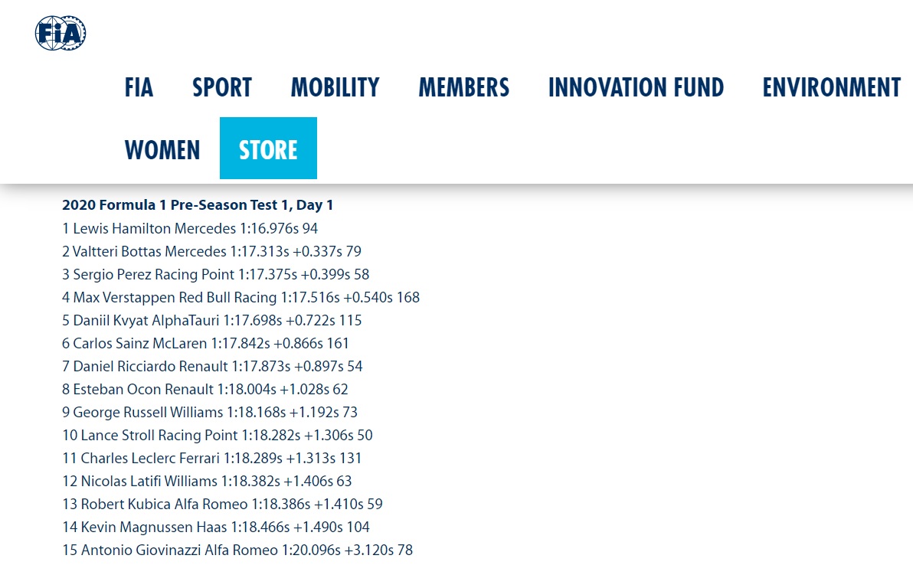Select the George Russell Williams row
This screenshot has height=588, width=913.
(210, 412)
